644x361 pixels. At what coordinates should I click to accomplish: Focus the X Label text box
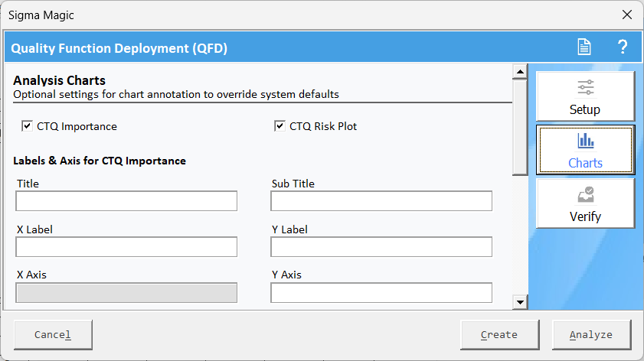(x=126, y=247)
